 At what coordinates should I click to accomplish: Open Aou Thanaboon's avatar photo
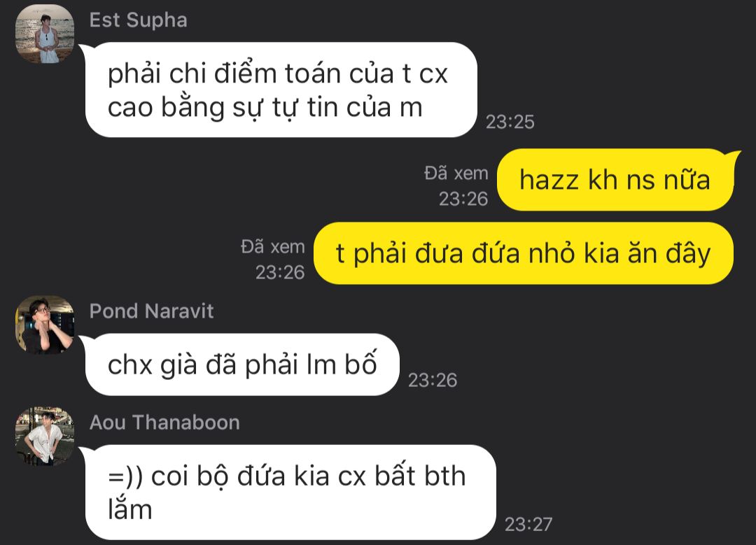[45, 436]
